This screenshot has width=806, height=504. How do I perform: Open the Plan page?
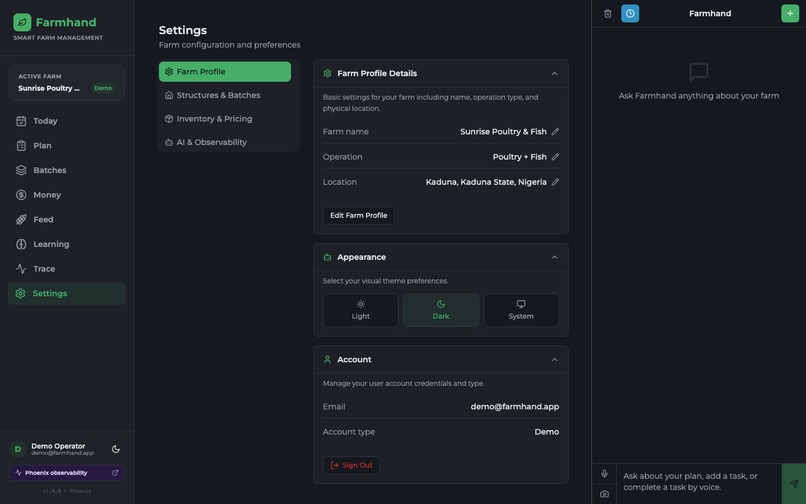click(x=67, y=146)
